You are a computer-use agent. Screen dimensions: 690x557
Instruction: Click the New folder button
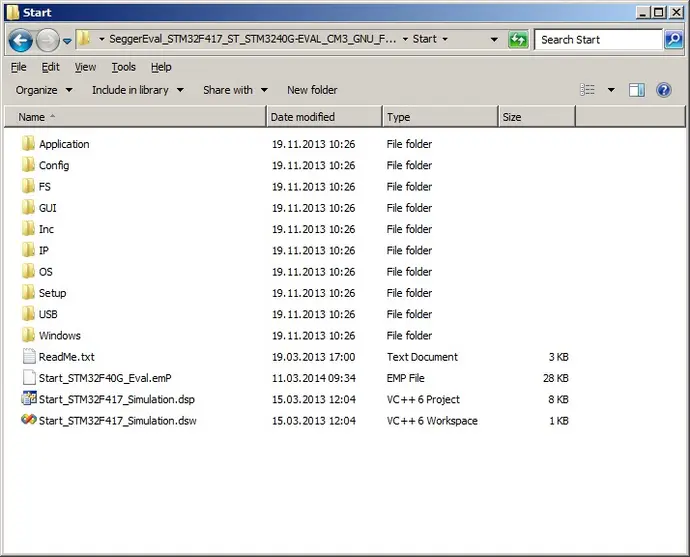(312, 90)
